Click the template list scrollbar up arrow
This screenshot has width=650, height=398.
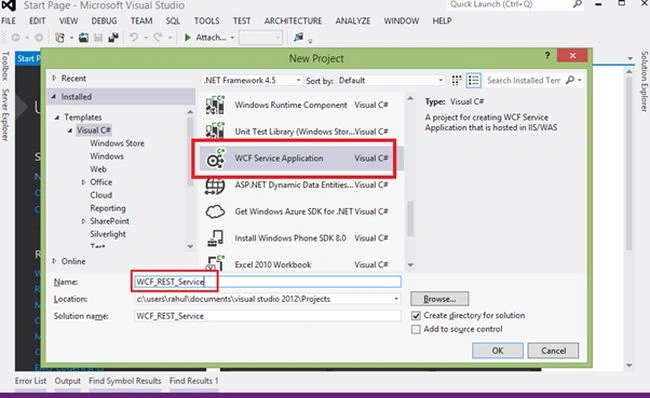[x=410, y=99]
